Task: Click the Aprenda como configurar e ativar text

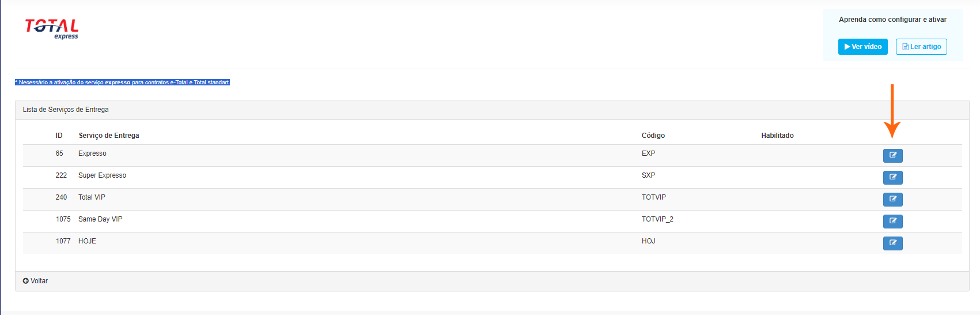Action: point(892,20)
